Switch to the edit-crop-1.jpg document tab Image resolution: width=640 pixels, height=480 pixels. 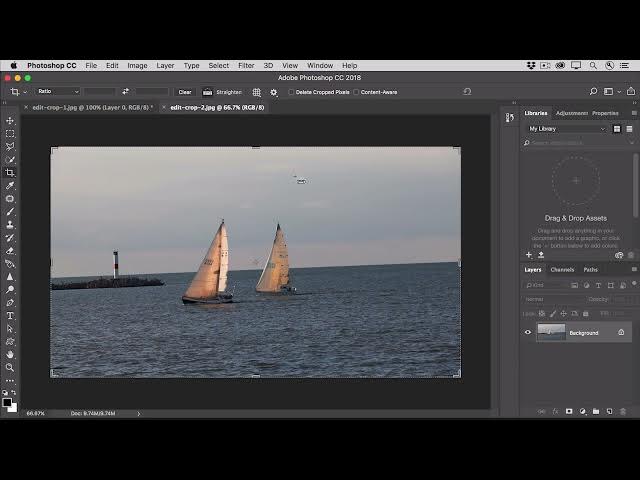[91, 107]
